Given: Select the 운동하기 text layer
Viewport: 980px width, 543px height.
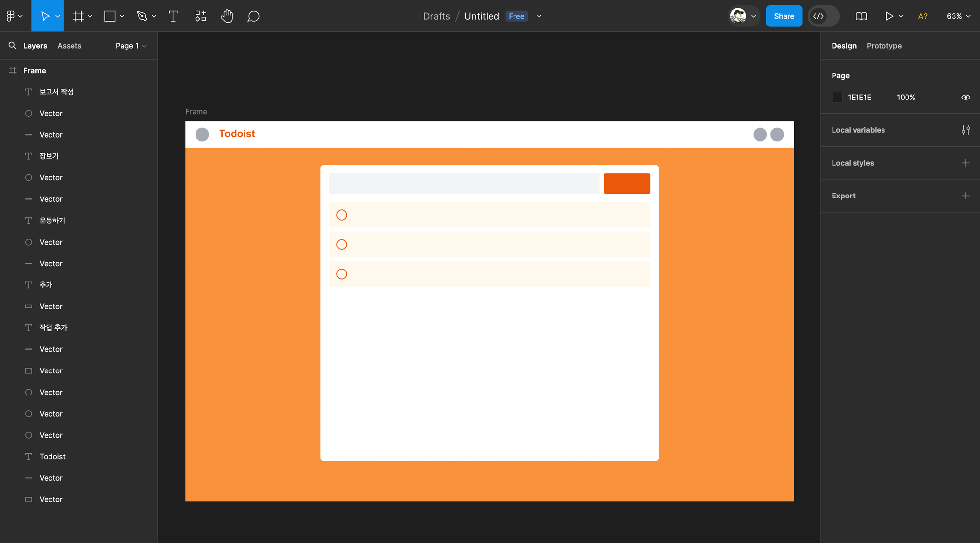Looking at the screenshot, I should [x=79, y=221].
